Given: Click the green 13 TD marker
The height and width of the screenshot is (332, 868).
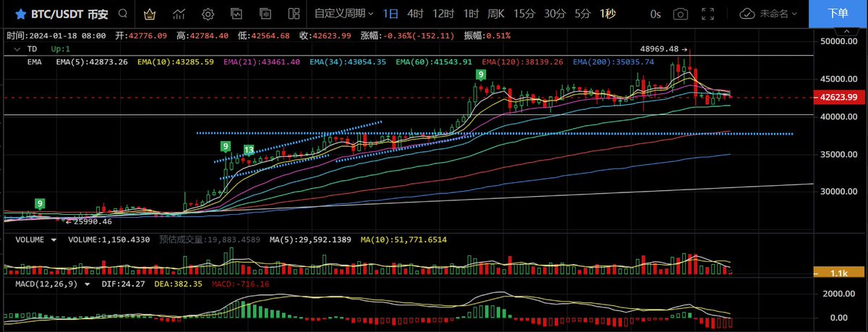Looking at the screenshot, I should point(248,150).
